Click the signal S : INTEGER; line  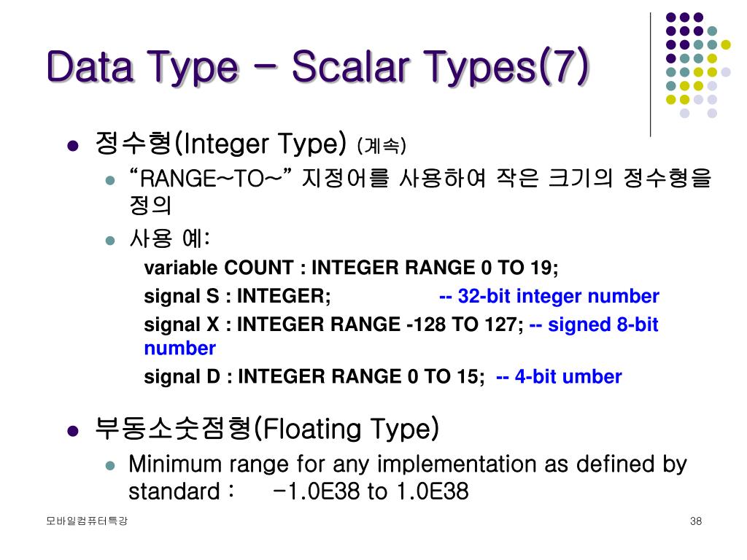(237, 296)
